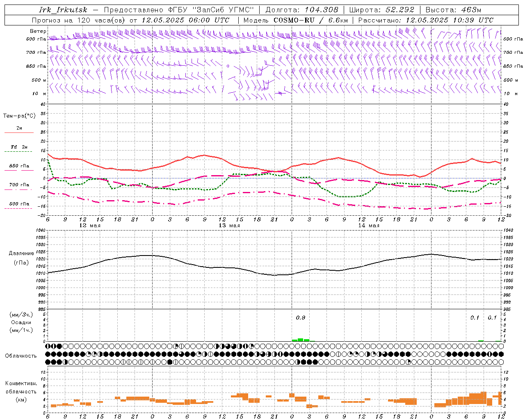525x420 pixels.
Task: Click the 'Конвективн.' convective cloud label
Action: tap(21, 383)
